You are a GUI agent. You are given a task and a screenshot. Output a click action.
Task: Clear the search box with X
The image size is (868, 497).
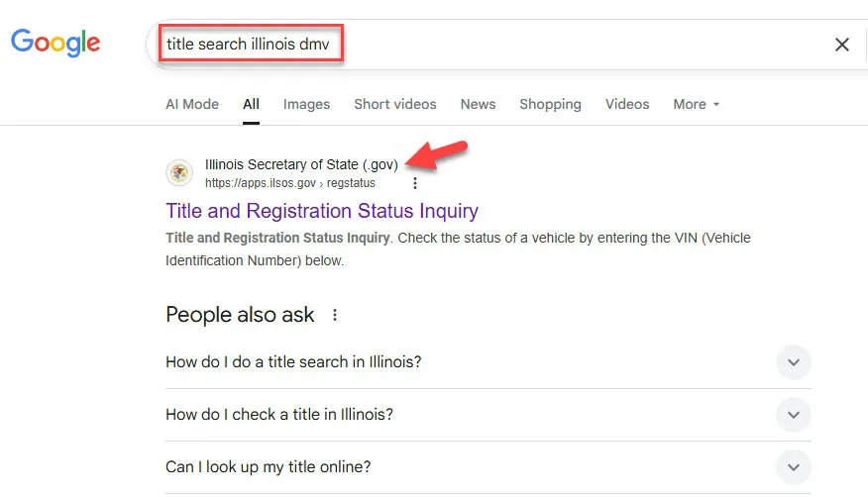click(841, 45)
